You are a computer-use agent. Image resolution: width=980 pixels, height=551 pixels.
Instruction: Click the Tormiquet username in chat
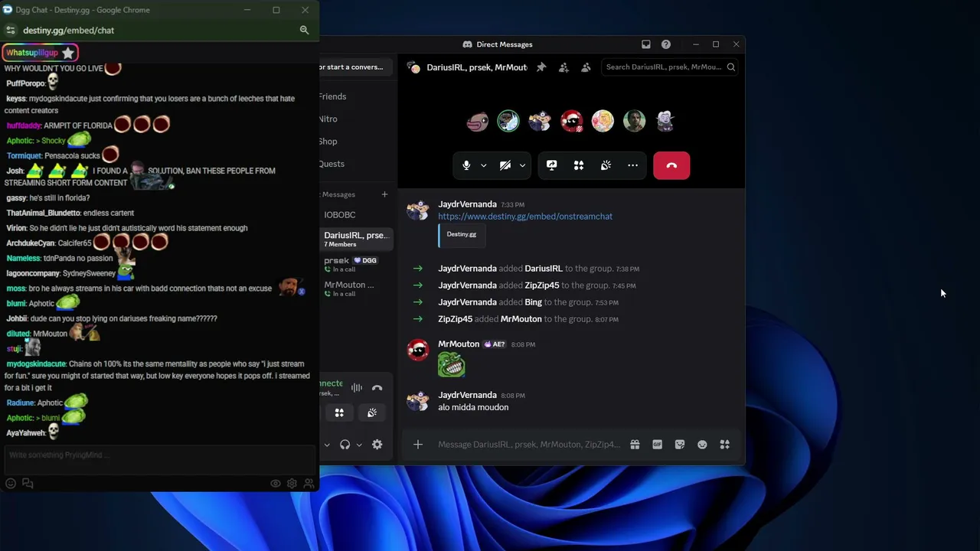coord(24,156)
